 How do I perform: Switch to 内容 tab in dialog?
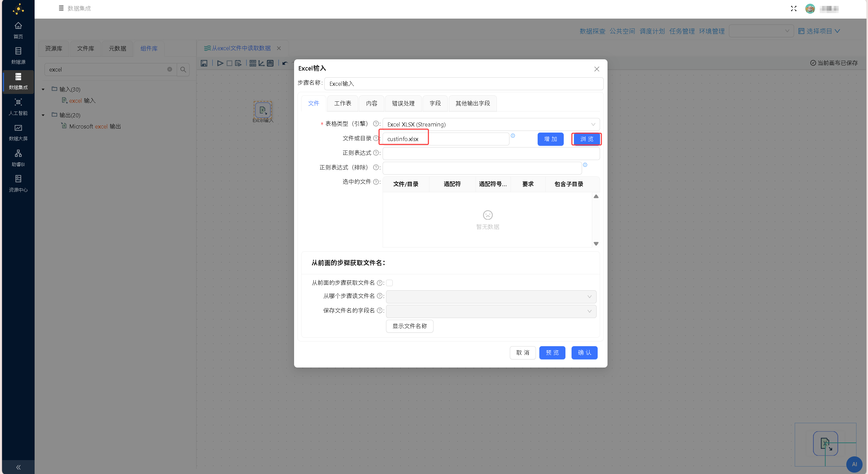(371, 103)
